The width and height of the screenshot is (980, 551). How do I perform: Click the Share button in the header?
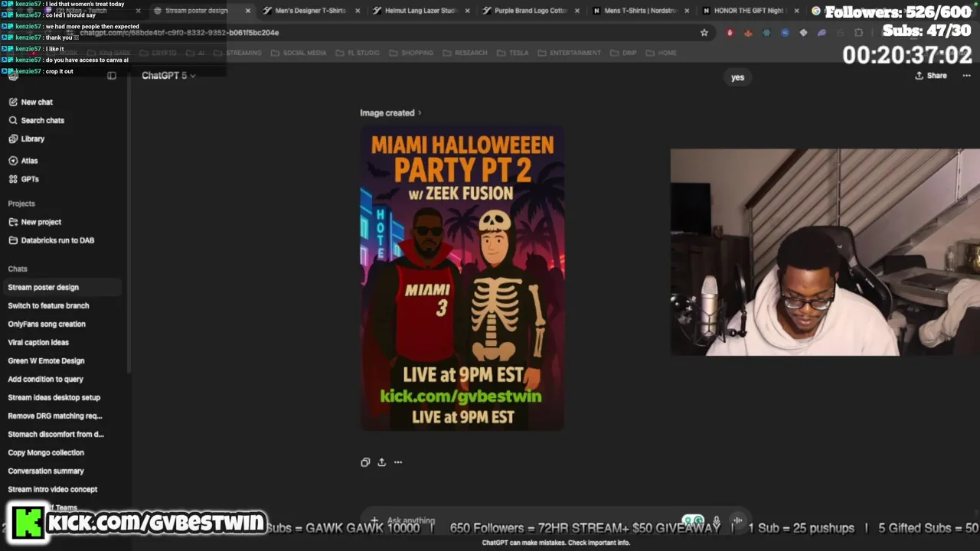[x=931, y=76]
